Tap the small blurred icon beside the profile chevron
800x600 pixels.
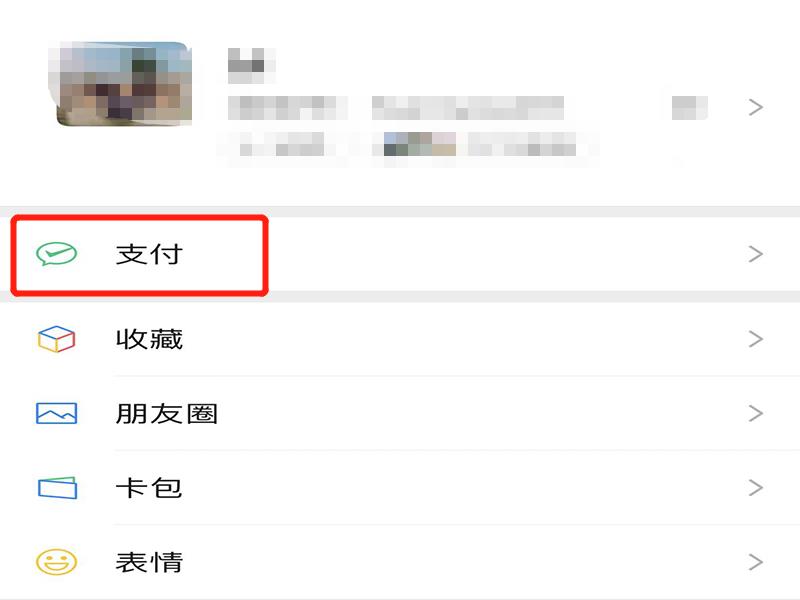click(x=689, y=108)
